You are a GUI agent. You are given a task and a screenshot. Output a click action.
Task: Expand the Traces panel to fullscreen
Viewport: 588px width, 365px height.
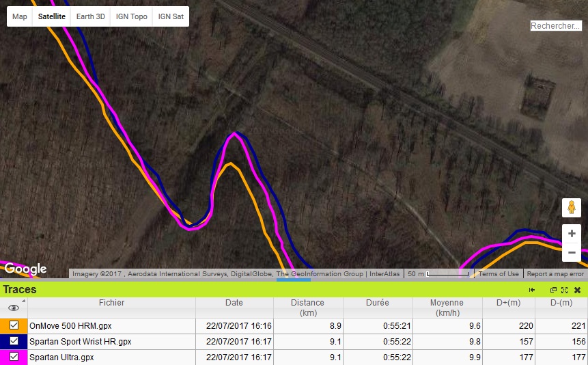click(565, 290)
